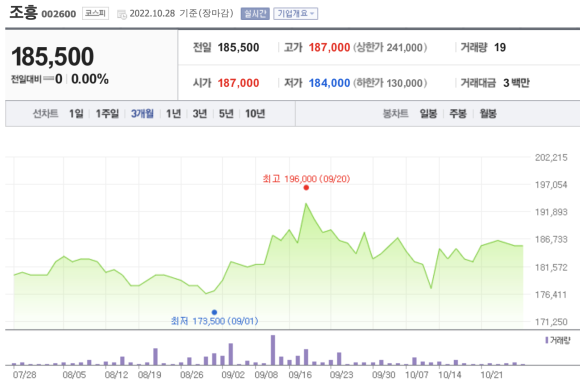This screenshot has height=392, width=580.
Task: Click the 08/26 date axis label
Action: 192,375
